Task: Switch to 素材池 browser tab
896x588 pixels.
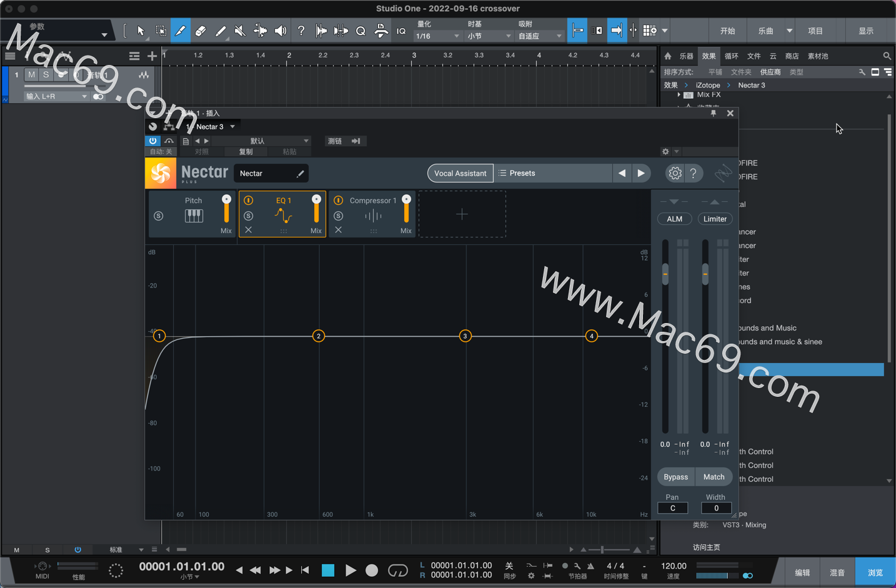Action: coord(818,56)
